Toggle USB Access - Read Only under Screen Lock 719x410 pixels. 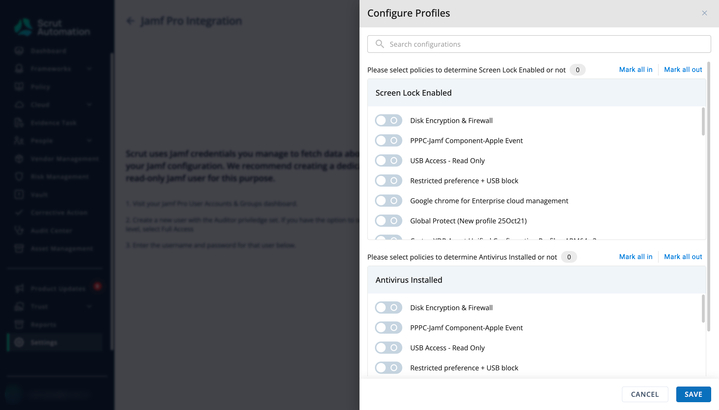point(388,161)
